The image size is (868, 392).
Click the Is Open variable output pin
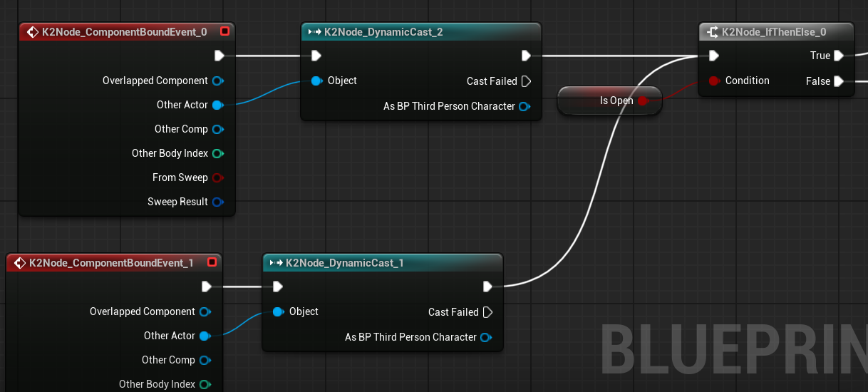pos(643,100)
